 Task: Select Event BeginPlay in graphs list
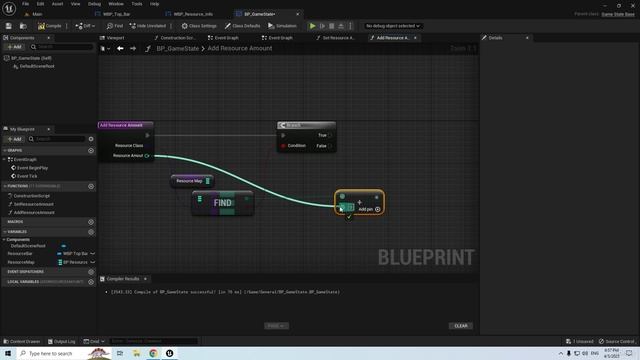pos(32,168)
